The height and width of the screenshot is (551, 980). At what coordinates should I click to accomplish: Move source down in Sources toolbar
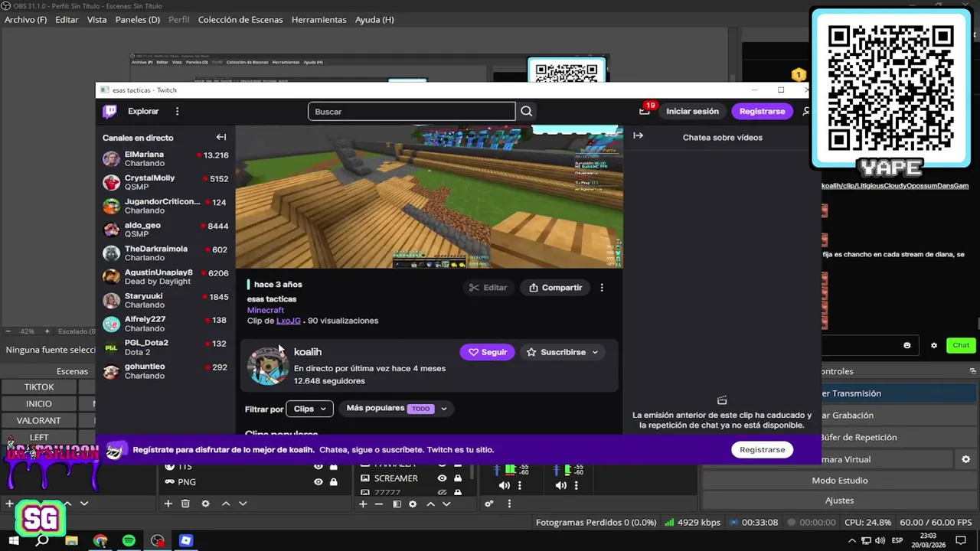pos(243,504)
